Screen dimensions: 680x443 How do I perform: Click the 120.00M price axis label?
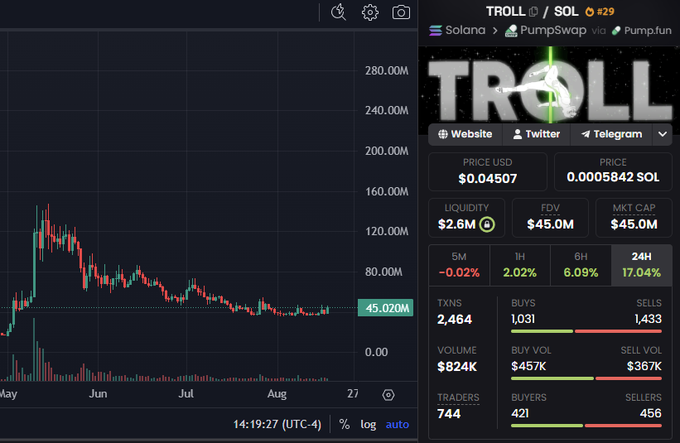pos(386,231)
